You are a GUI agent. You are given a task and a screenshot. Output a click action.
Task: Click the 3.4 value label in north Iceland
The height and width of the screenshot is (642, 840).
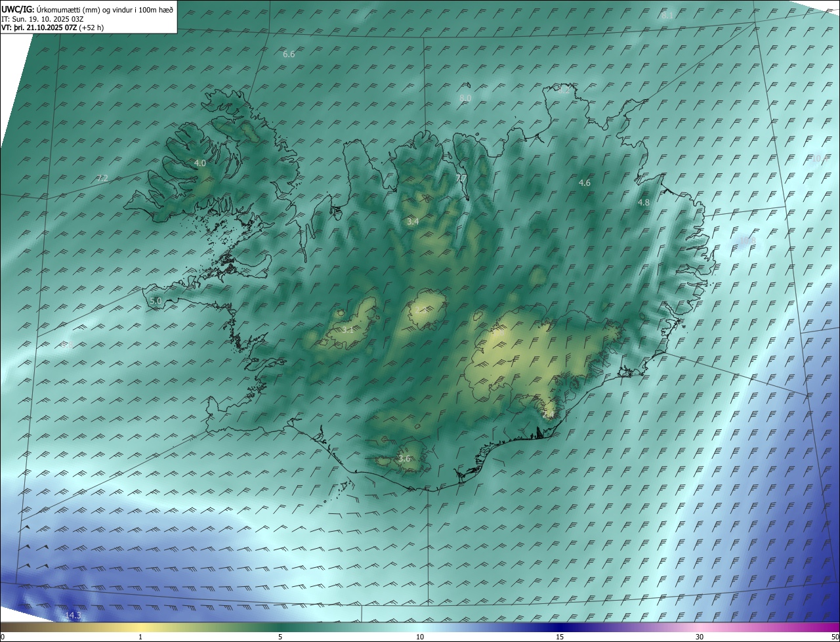click(412, 222)
